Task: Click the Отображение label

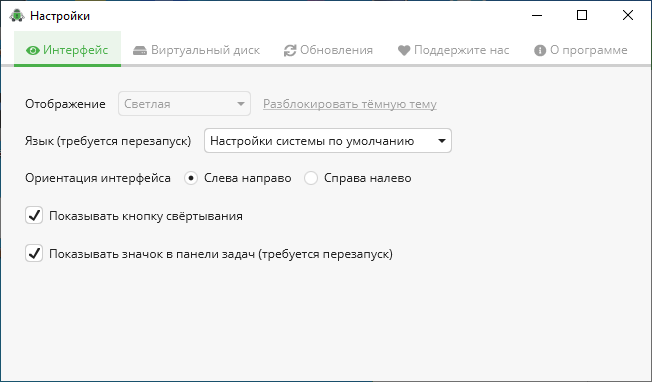Action: (x=65, y=104)
